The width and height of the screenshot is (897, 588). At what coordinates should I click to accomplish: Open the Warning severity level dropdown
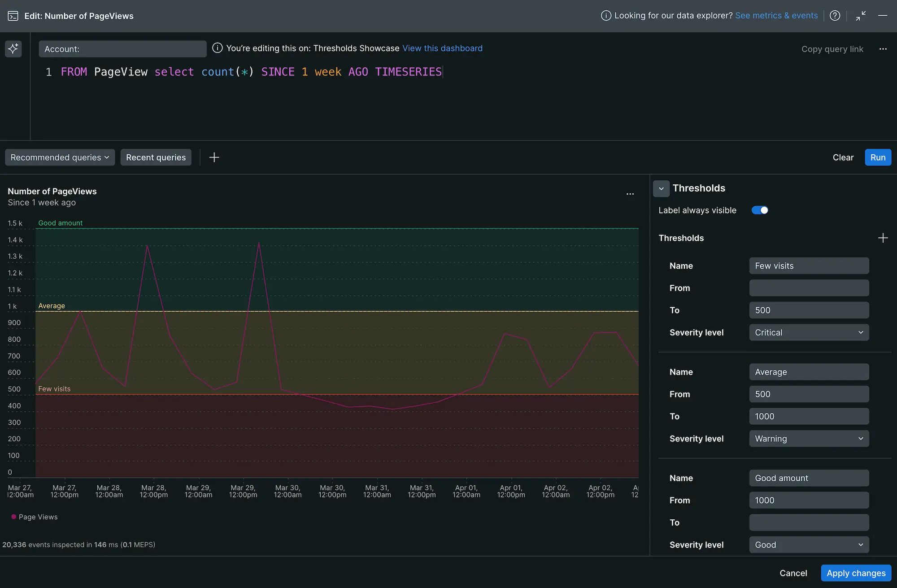809,439
